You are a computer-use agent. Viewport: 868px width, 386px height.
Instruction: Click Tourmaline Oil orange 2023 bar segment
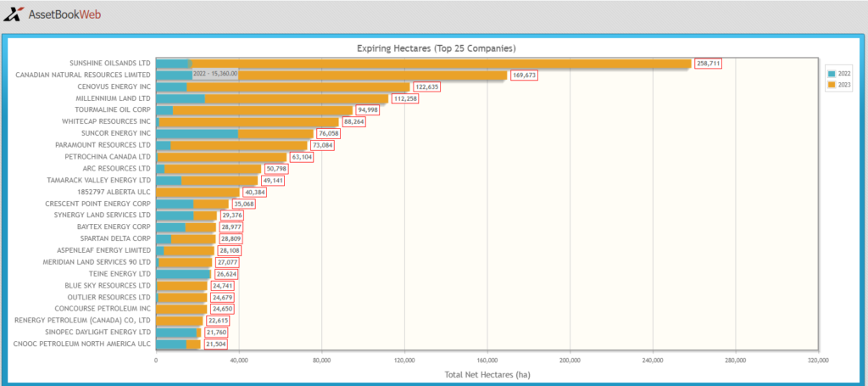263,110
